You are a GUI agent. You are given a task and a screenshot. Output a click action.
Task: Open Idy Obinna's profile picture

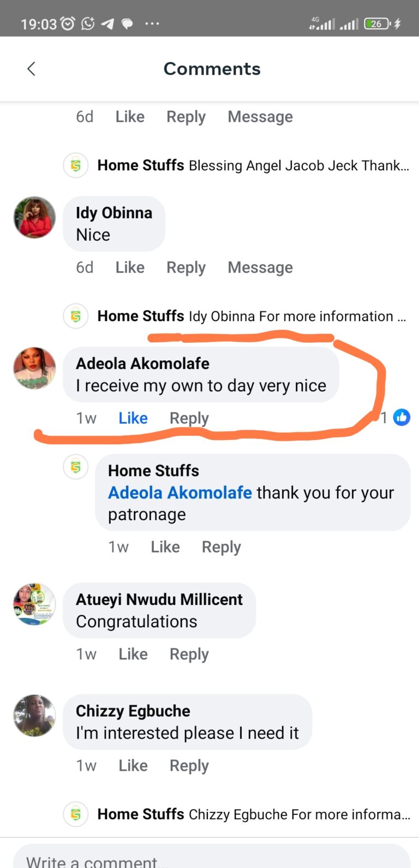tap(34, 217)
